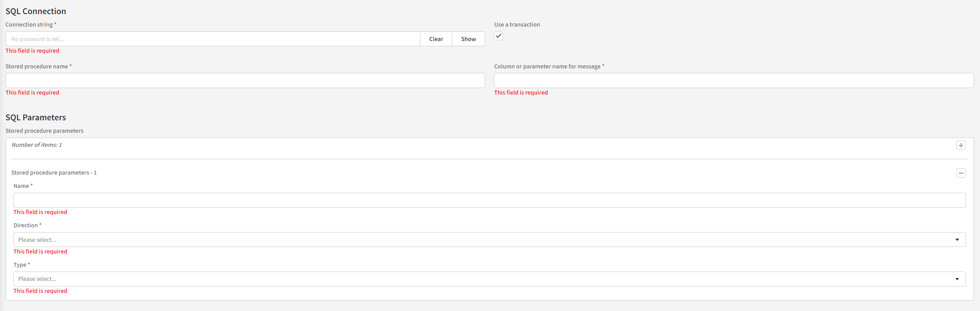Screen dimensions: 980x311
Task: Remove Stored procedure parameters - 1 item
Action: pos(961,173)
